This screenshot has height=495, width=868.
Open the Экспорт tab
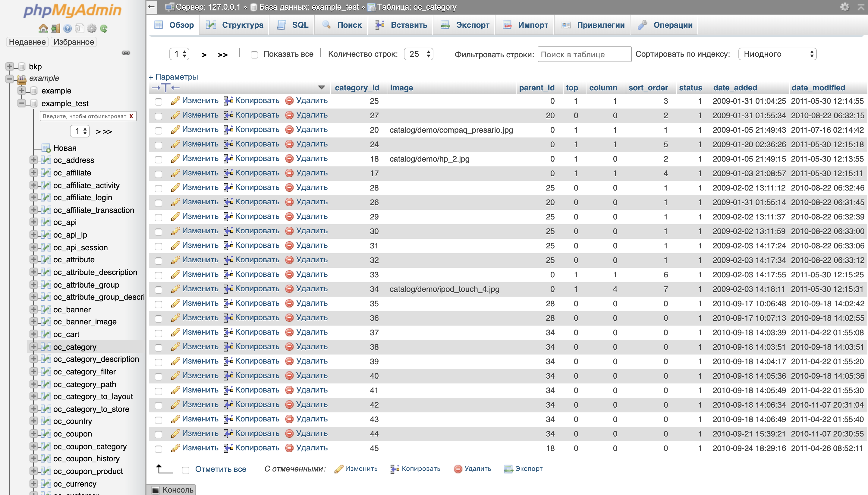point(464,25)
